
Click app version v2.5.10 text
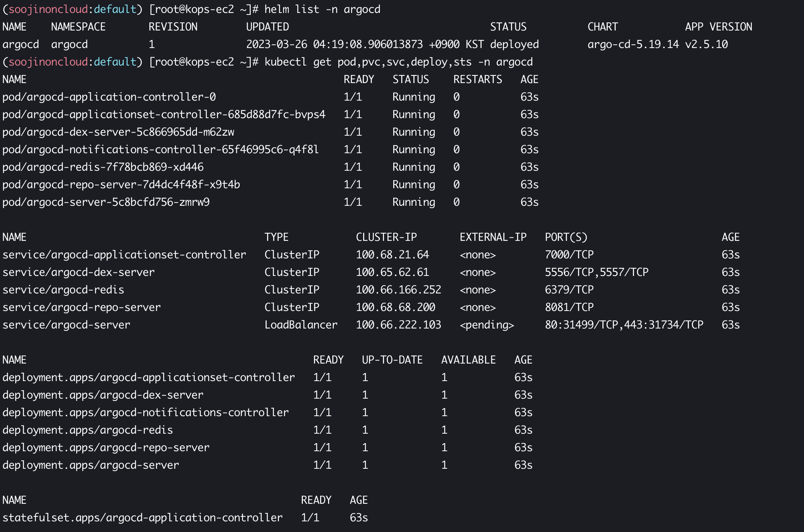(x=706, y=44)
